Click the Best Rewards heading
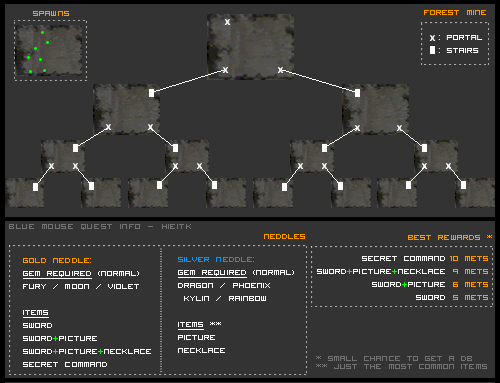500x383 pixels. [x=444, y=237]
